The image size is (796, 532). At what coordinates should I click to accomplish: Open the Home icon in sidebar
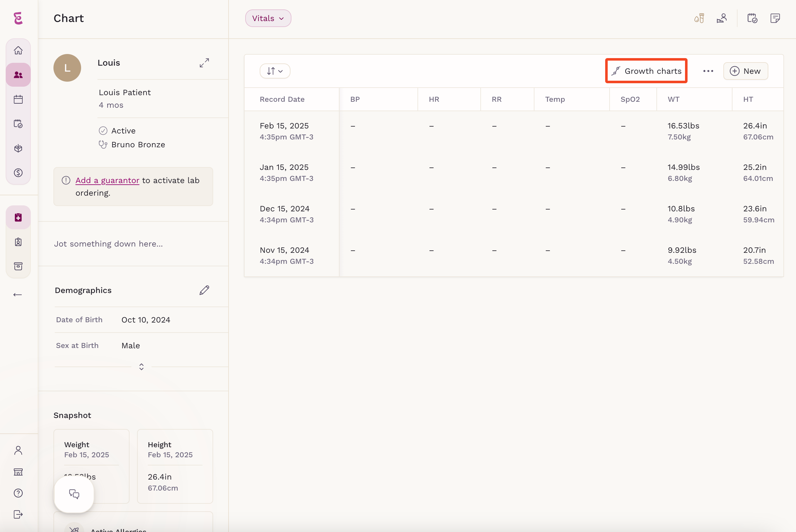18,51
